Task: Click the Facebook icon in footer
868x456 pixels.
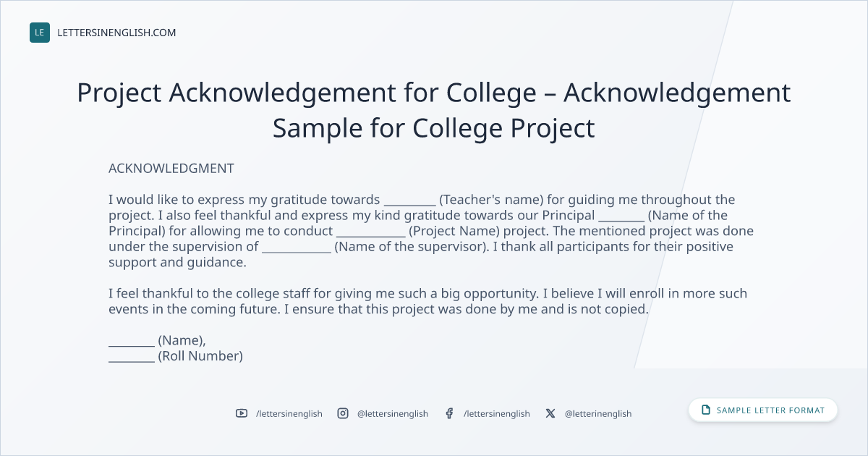Action: click(449, 413)
